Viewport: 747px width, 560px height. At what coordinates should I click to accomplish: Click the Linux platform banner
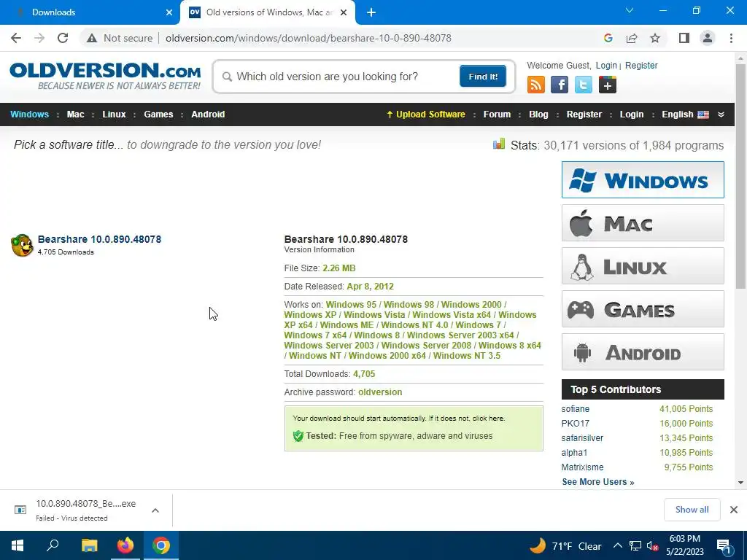(643, 265)
